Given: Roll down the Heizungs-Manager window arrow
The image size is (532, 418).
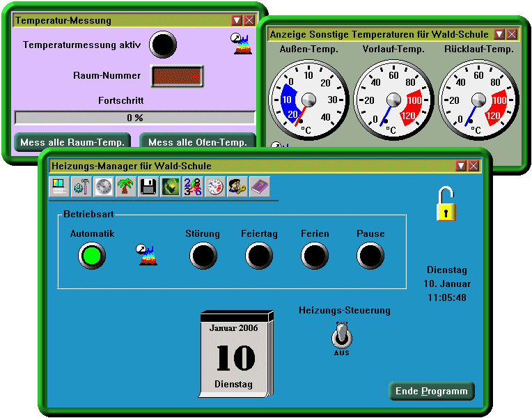Looking at the screenshot, I should (x=461, y=166).
